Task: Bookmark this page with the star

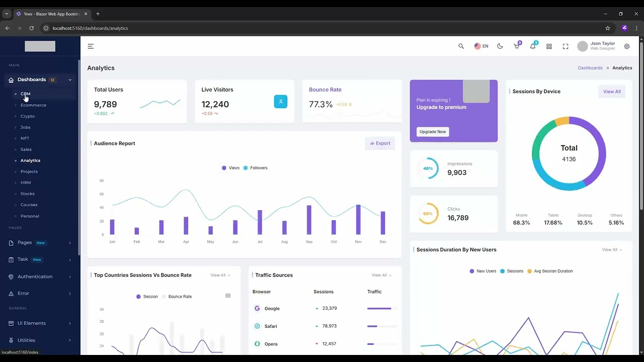Action: point(608,28)
